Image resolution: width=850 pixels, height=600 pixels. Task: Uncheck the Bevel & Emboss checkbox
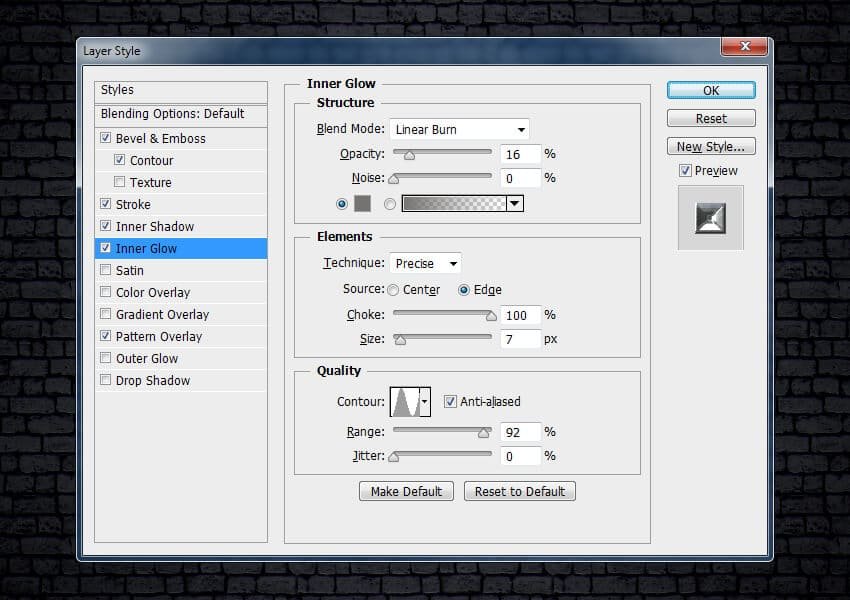click(107, 139)
